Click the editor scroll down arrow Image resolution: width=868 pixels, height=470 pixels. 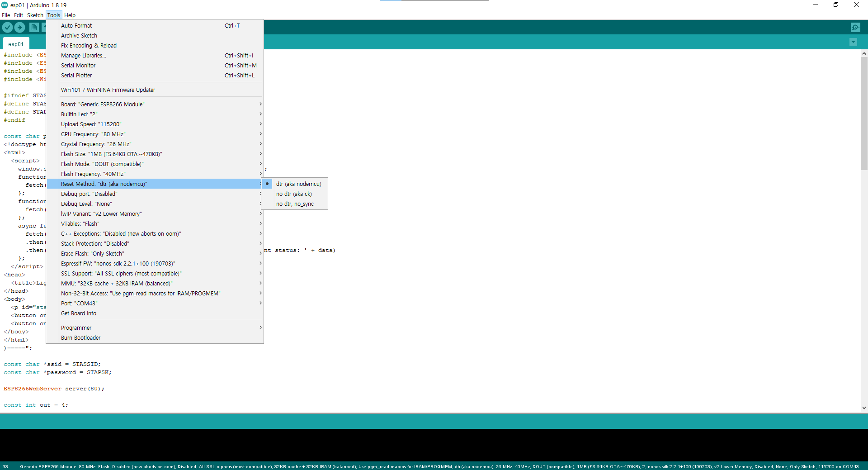click(864, 408)
